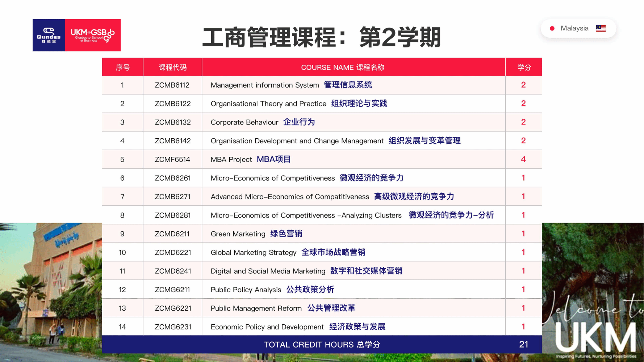
Task: Click the large UKM logo watermark
Action: (595, 337)
